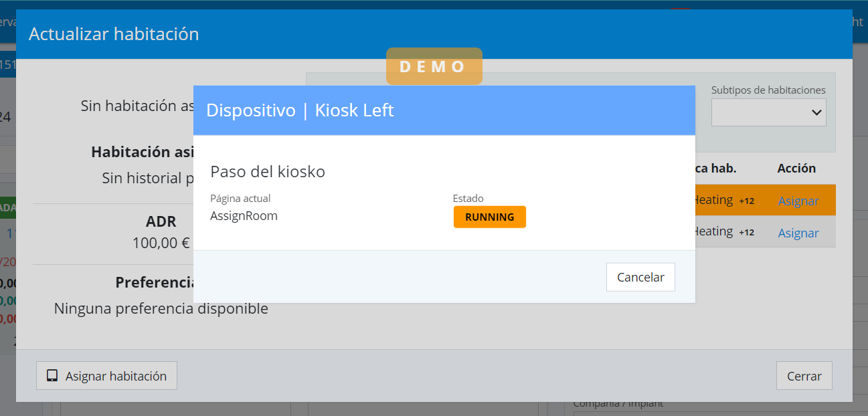Click the Estado label
Viewport: 868px width, 416px height.
[x=468, y=199]
